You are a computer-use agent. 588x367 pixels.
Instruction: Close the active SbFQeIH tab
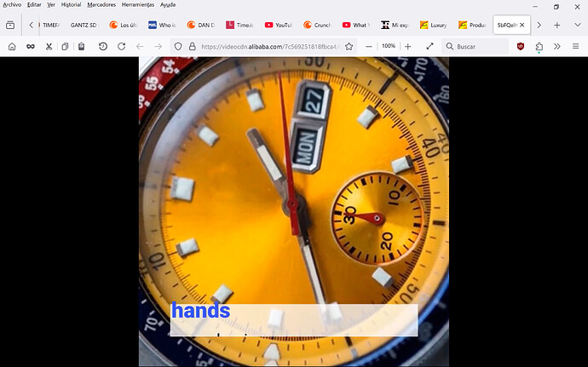point(522,25)
